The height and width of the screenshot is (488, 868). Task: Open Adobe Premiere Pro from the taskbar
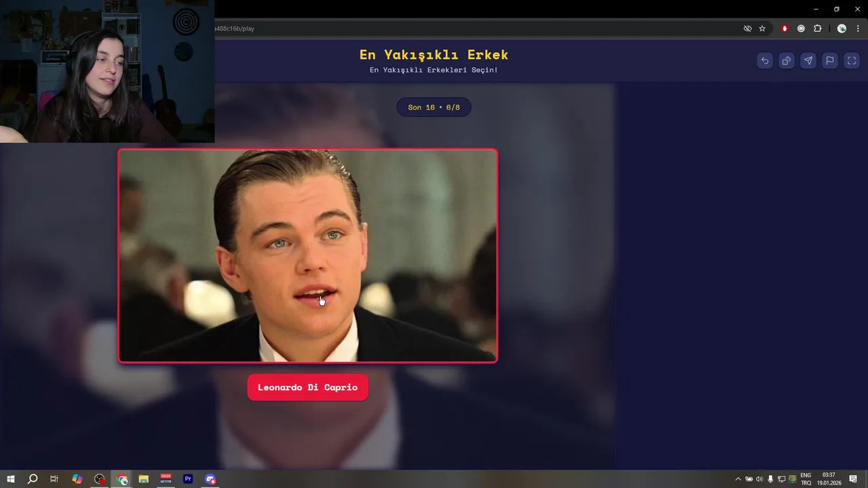pyautogui.click(x=188, y=479)
